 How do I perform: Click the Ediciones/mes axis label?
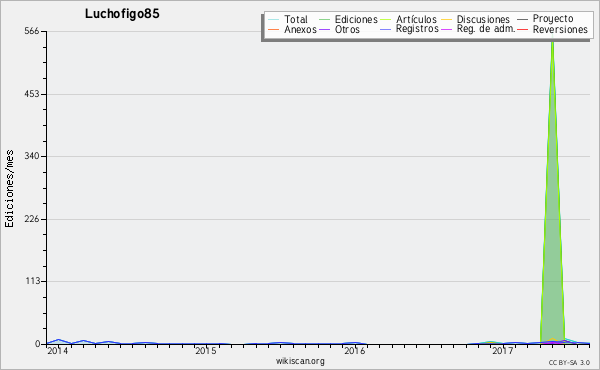point(9,188)
